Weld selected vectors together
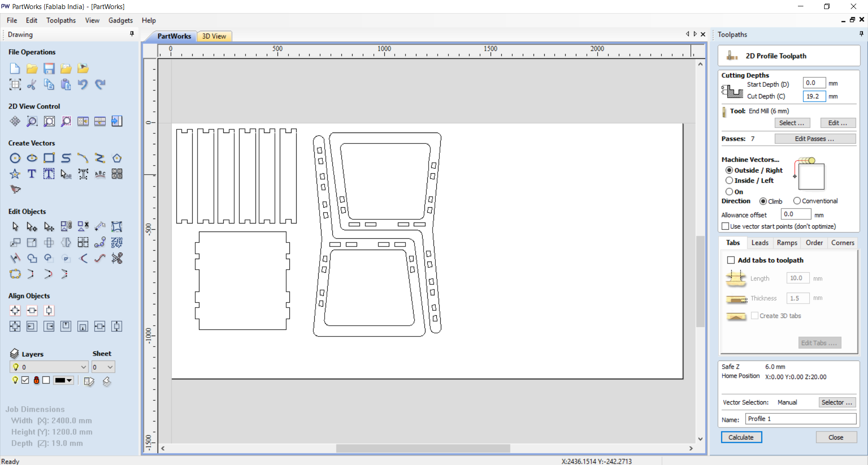 coord(32,258)
